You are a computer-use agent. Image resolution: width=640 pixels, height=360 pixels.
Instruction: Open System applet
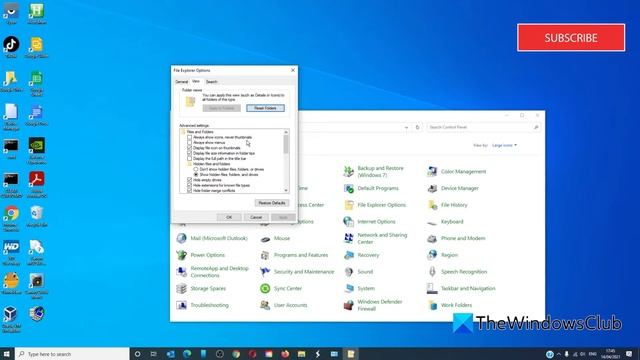(x=359, y=289)
